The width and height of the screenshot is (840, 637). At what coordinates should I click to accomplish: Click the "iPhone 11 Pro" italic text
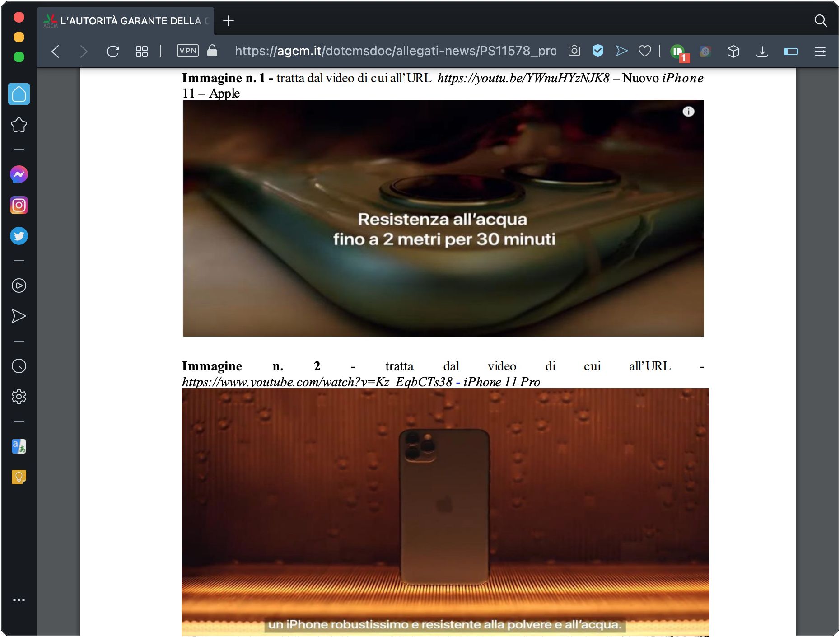click(502, 382)
